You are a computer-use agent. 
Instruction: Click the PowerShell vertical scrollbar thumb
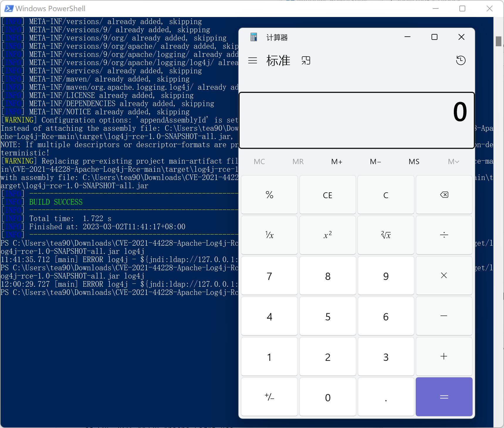(x=498, y=41)
